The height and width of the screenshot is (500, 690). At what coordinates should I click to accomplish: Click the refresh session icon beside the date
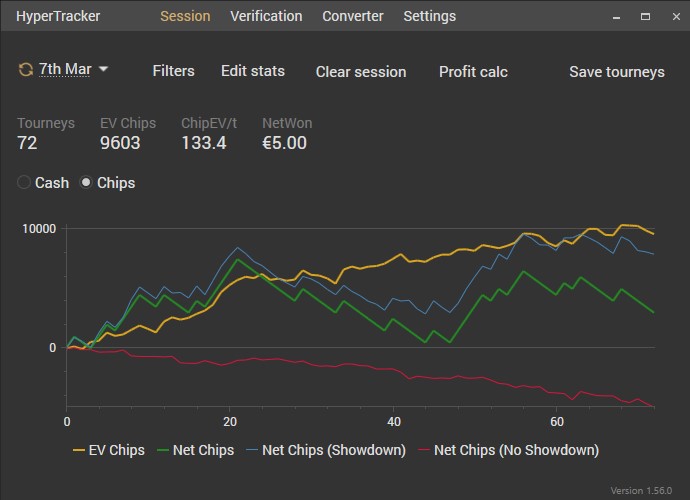tap(25, 70)
